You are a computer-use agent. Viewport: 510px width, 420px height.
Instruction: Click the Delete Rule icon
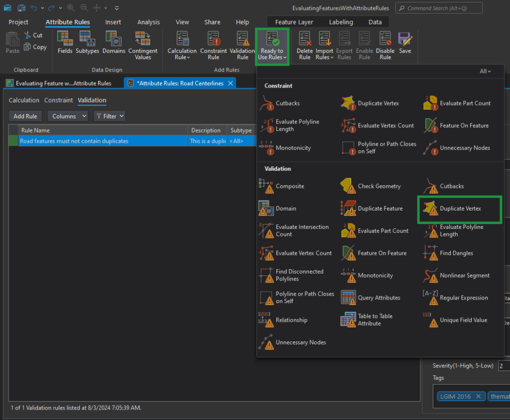point(304,45)
